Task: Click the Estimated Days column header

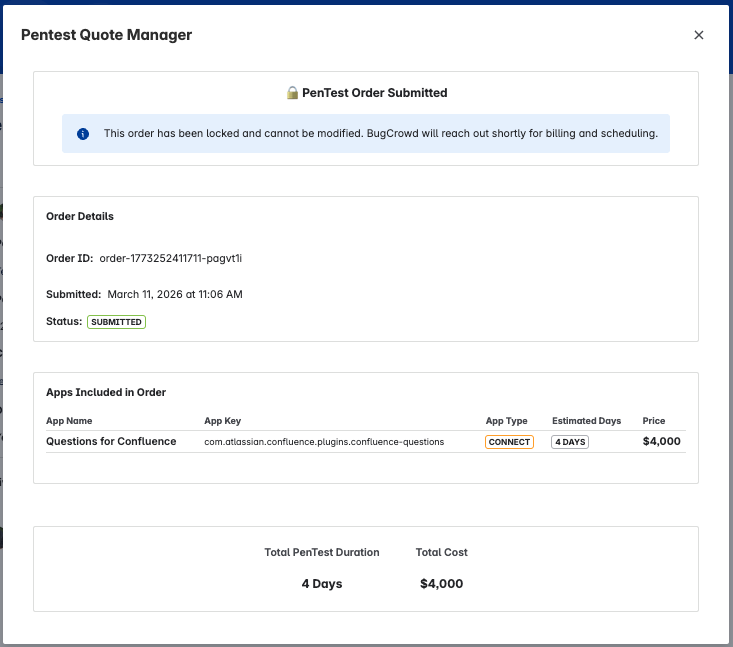Action: (586, 421)
